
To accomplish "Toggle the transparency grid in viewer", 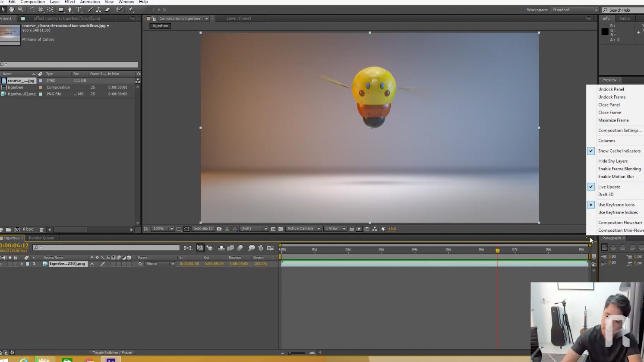I will 281,229.
